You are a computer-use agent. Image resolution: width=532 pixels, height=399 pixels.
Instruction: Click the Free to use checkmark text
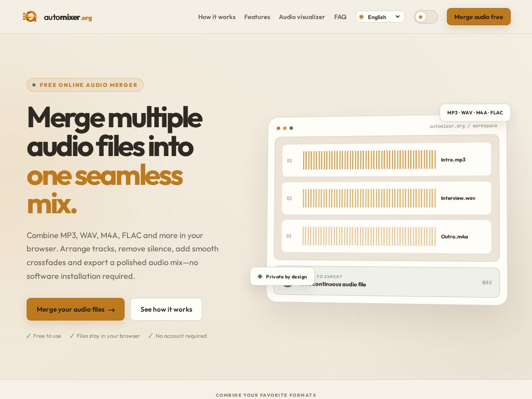pyautogui.click(x=44, y=336)
